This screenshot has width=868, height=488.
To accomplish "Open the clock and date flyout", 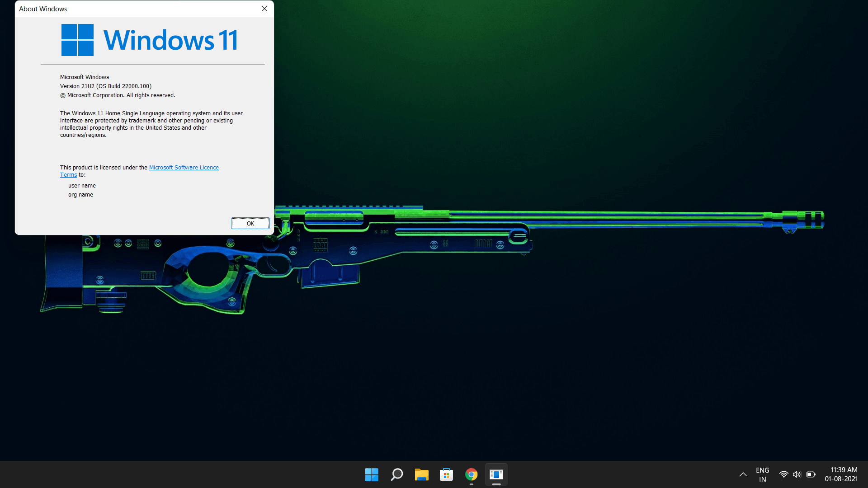I will coord(841,474).
